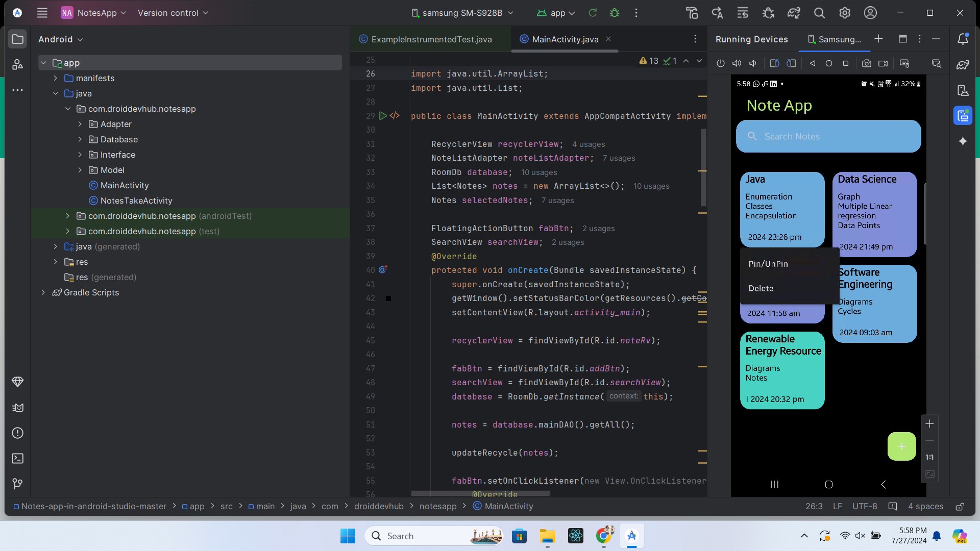Open IDE settings gear icon
The width and height of the screenshot is (980, 551).
845,13
